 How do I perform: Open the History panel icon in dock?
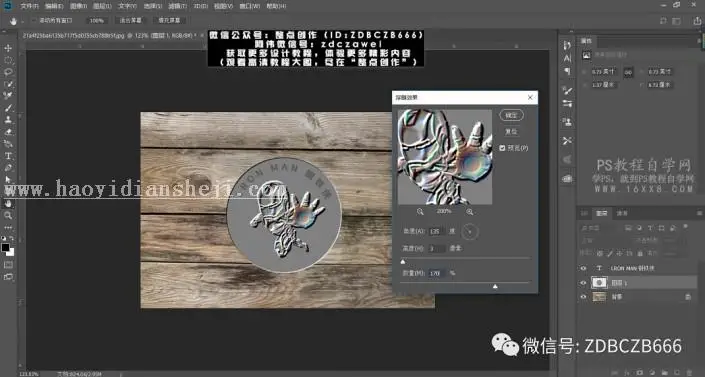(567, 45)
